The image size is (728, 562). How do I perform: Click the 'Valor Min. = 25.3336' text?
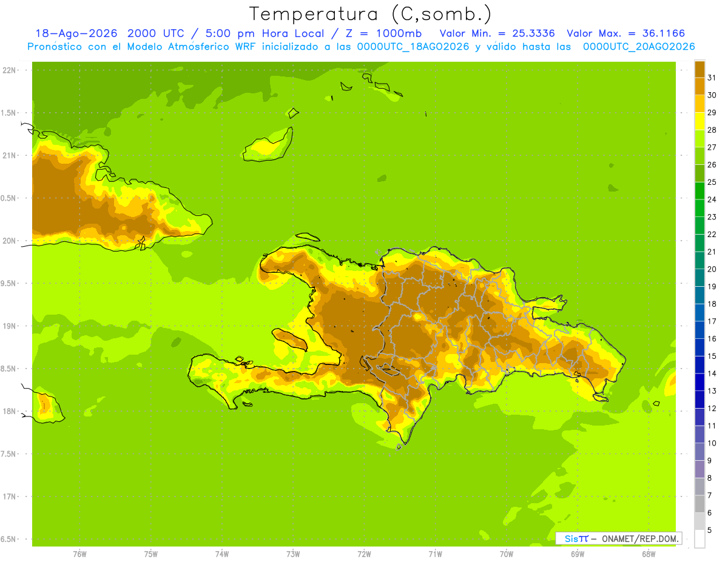tap(497, 33)
